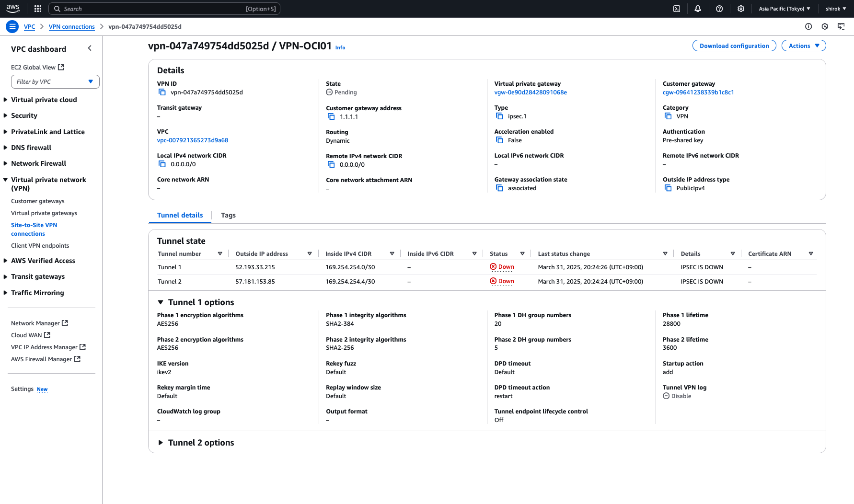
Task: Open the Asia Pacific (Tokyo) region selector
Action: (785, 9)
